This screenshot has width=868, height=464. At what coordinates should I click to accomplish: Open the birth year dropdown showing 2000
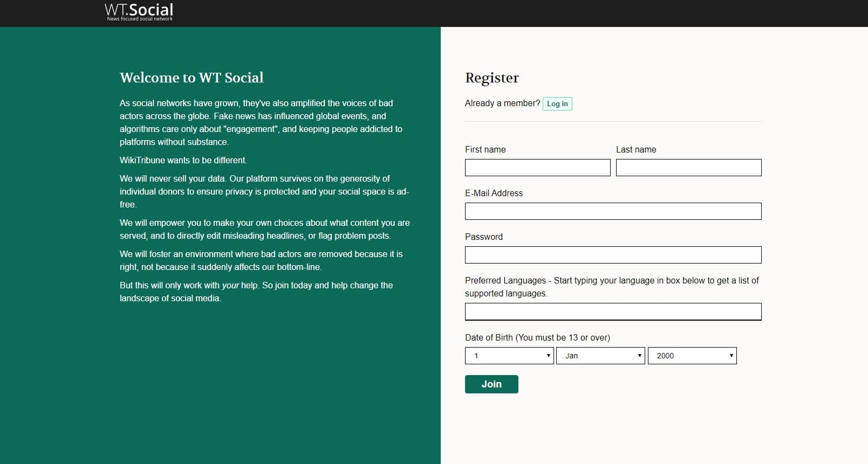point(692,356)
